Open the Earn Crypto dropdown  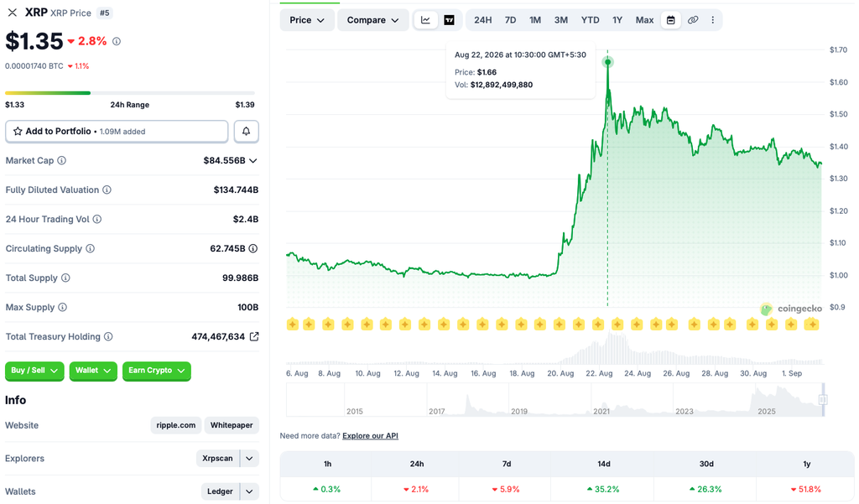click(x=157, y=371)
